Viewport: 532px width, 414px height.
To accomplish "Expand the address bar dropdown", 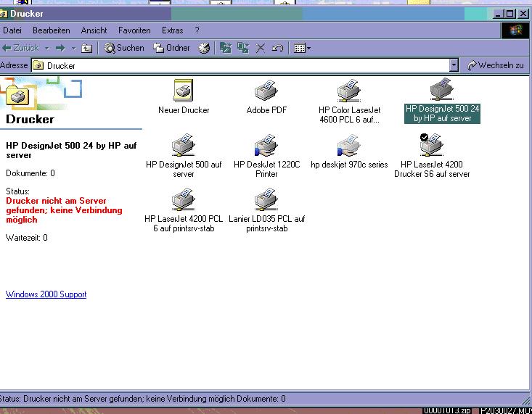I will pos(454,65).
